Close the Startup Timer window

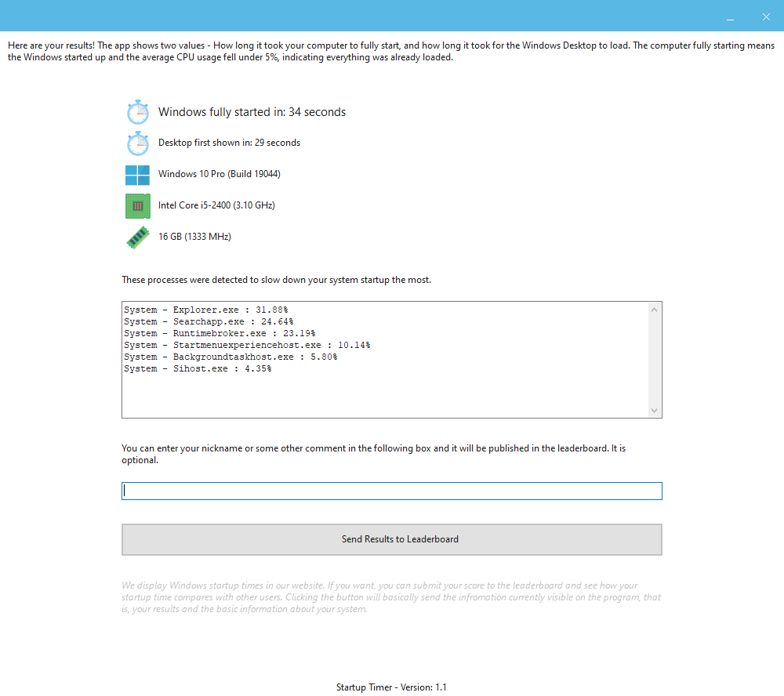click(x=766, y=16)
